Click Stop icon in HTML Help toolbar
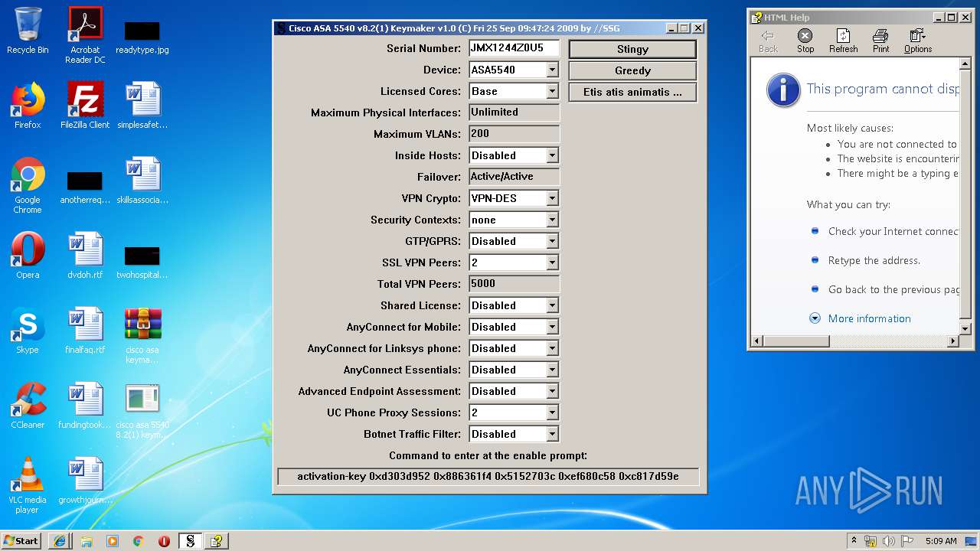Image resolution: width=980 pixels, height=551 pixels. coord(805,41)
